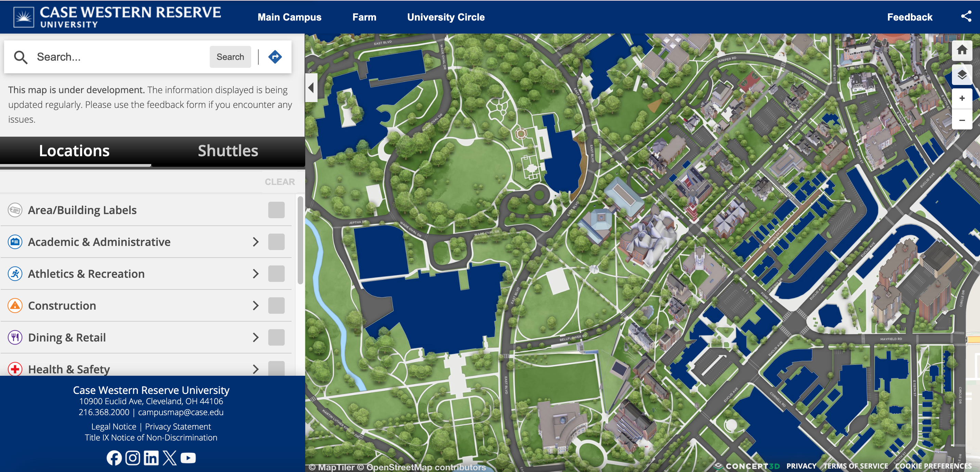Open the PRIVACY link on the map footer
Screen dimensions: 980x472
coord(801,466)
